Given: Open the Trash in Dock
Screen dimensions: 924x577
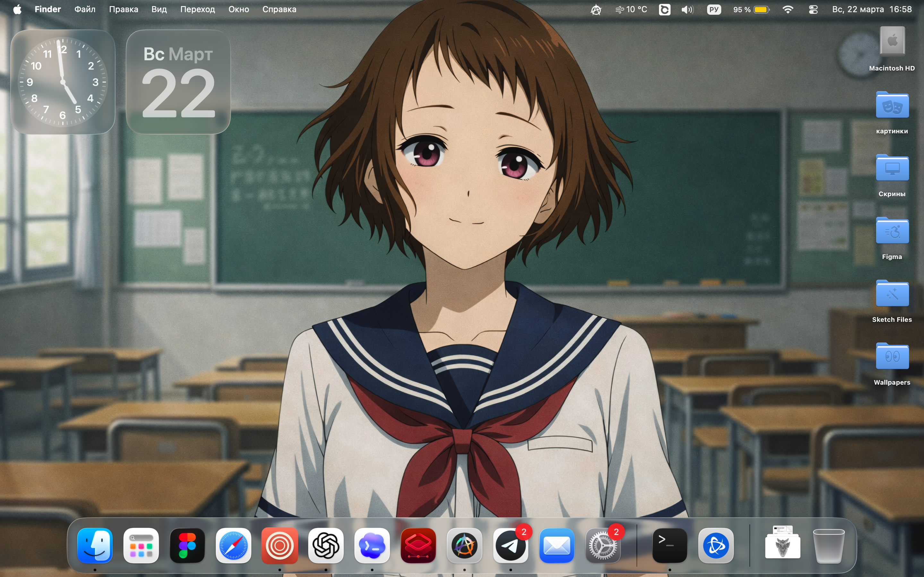Looking at the screenshot, I should (828, 546).
